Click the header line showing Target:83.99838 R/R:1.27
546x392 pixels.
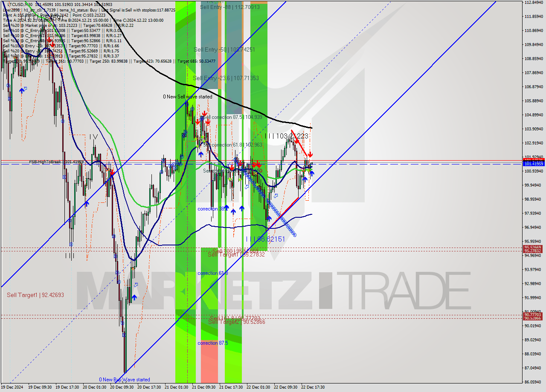(x=62, y=35)
